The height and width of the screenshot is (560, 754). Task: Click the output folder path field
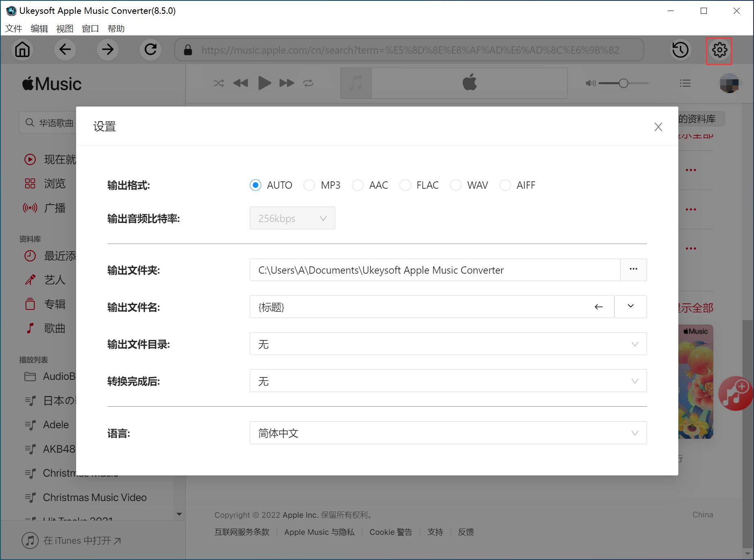click(435, 270)
